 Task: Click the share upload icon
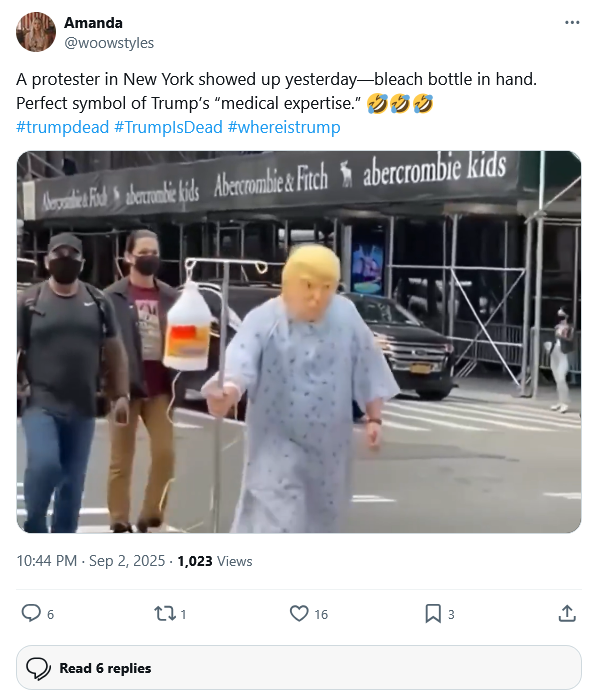tap(567, 613)
